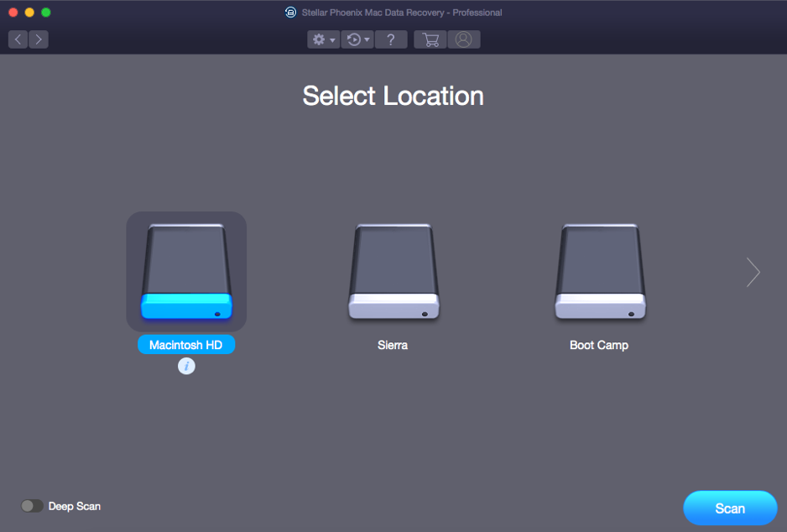Click the account profile icon

[464, 39]
